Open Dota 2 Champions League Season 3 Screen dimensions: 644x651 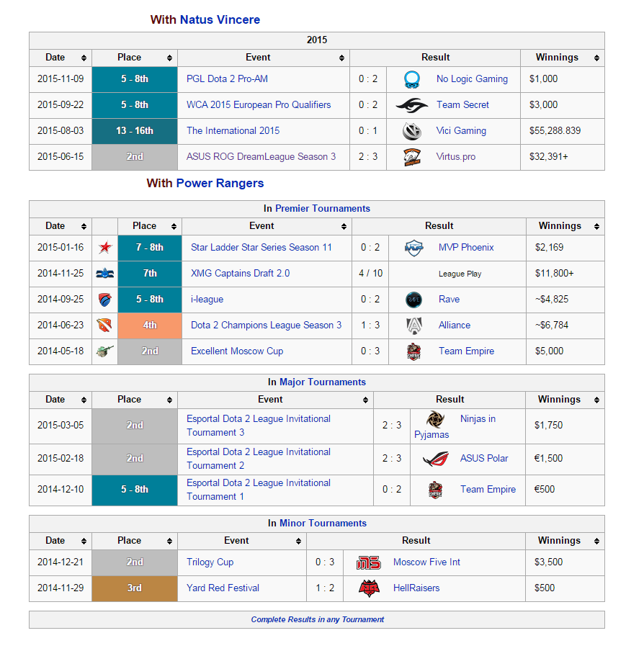pos(266,325)
